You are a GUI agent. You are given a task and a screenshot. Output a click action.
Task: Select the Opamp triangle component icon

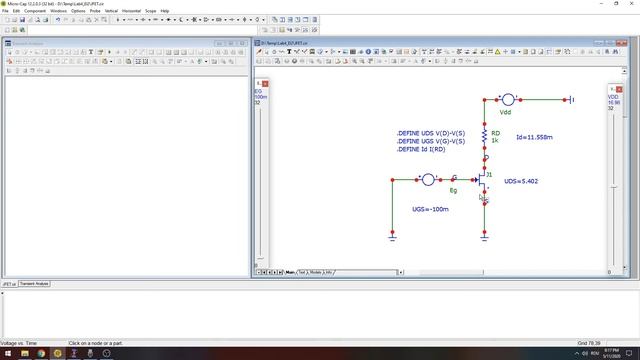tap(206, 20)
